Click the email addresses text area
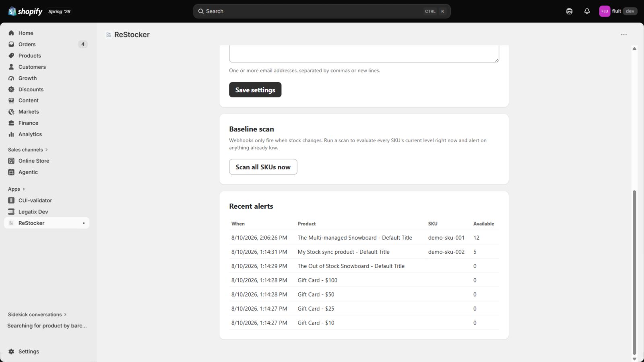This screenshot has width=644, height=362. tap(364, 54)
